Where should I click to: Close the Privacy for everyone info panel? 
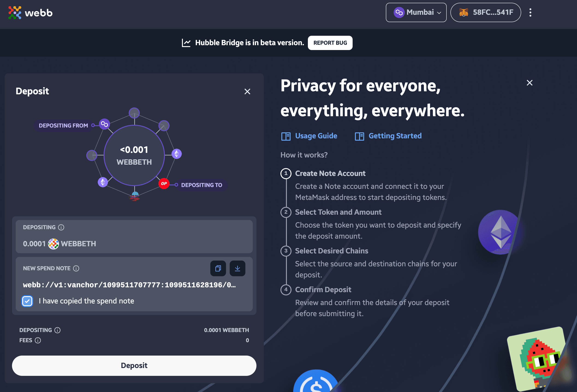(529, 83)
